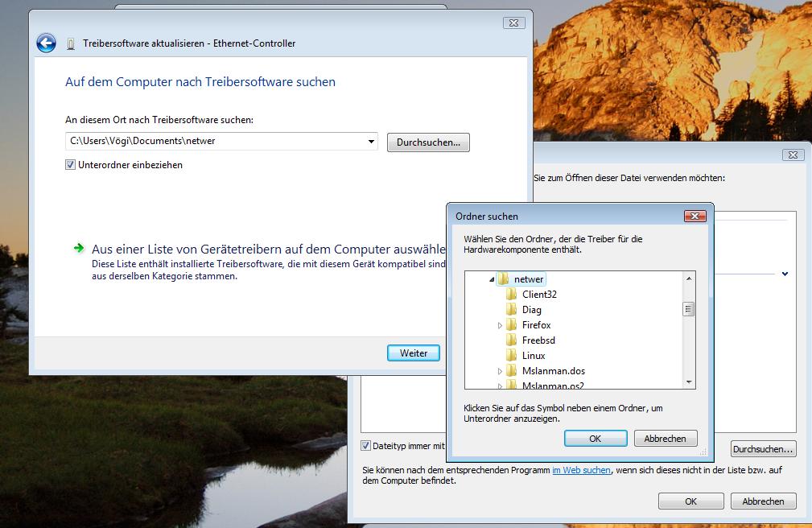
Task: Click the Firefox folder icon
Action: click(x=511, y=325)
